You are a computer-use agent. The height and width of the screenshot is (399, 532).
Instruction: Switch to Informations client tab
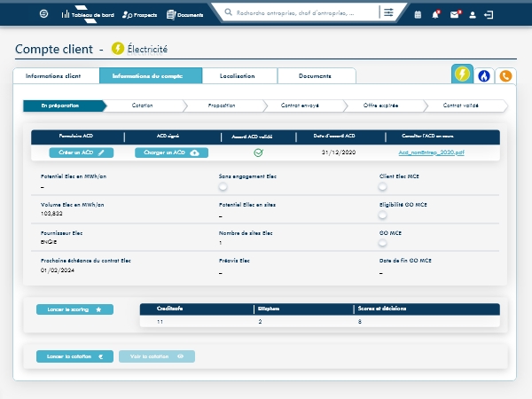(x=57, y=75)
